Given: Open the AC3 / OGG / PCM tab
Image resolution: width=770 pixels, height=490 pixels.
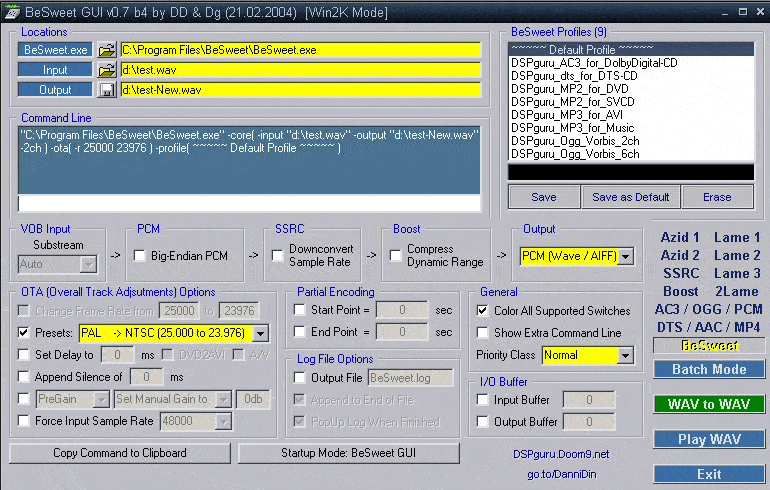Looking at the screenshot, I should (x=709, y=309).
